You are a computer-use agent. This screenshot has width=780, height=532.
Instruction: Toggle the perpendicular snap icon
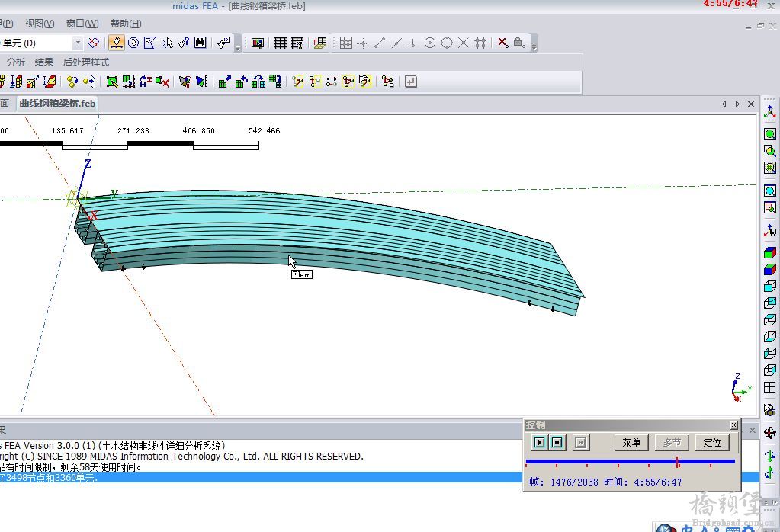(413, 43)
